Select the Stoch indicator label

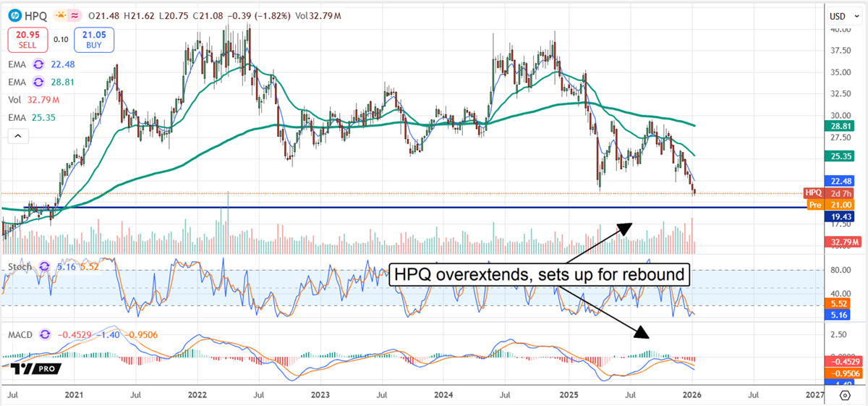[18, 268]
